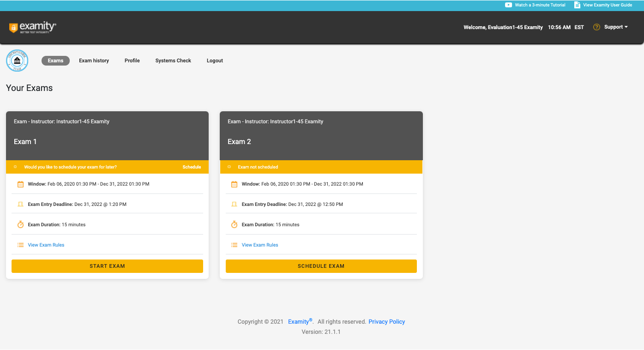View Exam Rules for Exam 2
The image size is (644, 350).
[x=260, y=245]
